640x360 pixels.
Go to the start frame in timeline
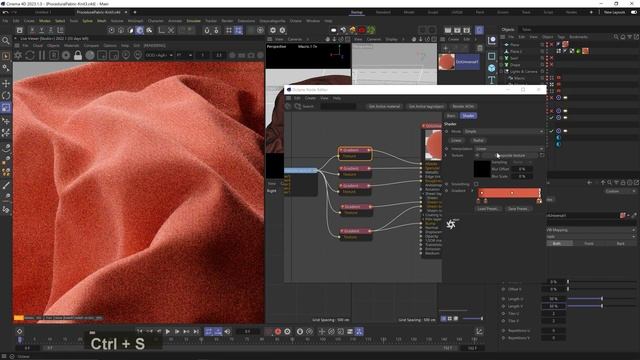[140, 331]
